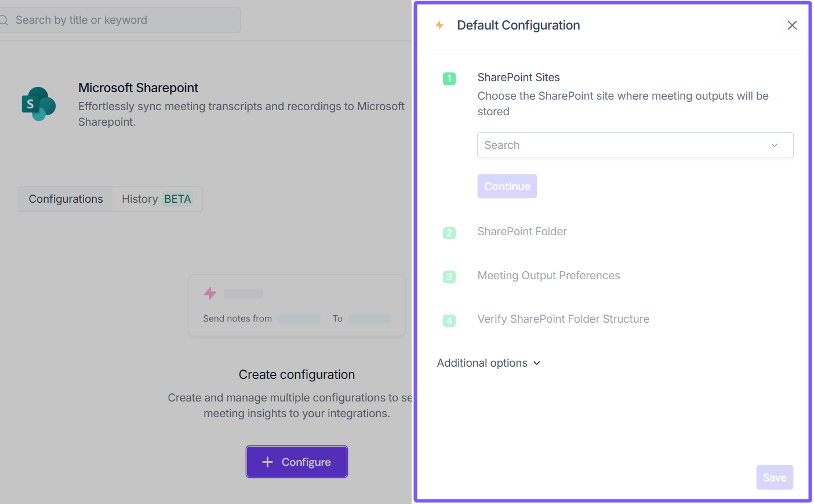Viewport: 814px width, 504px height.
Task: Click the step 1 number badge
Action: tap(449, 79)
